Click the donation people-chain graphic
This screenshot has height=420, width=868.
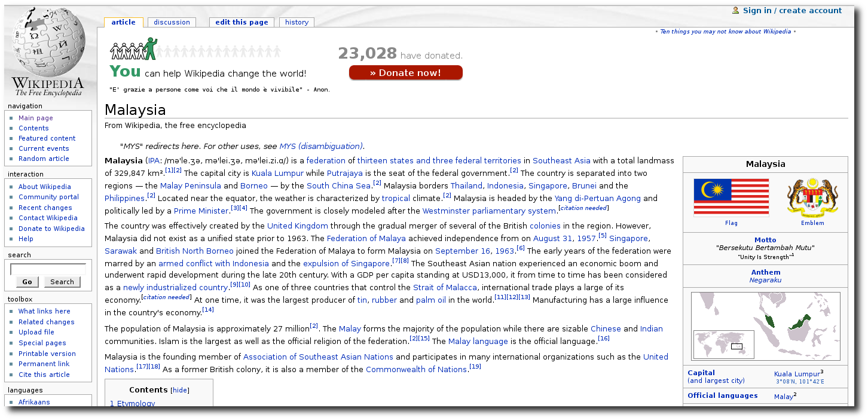(195, 50)
